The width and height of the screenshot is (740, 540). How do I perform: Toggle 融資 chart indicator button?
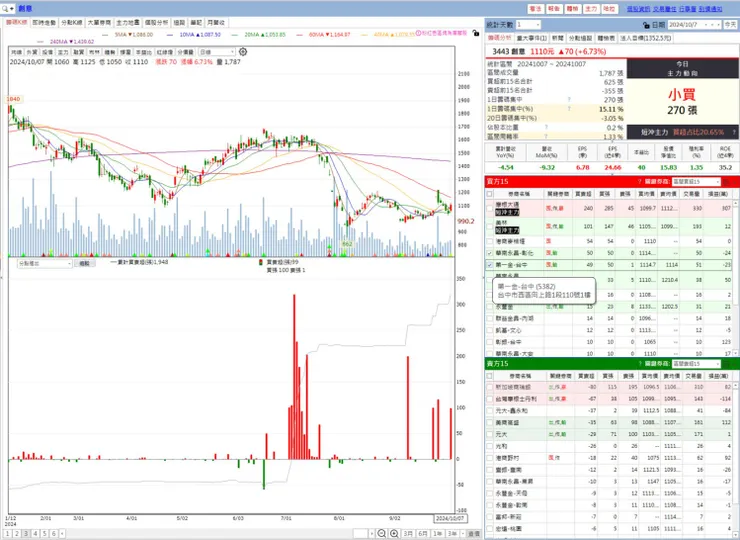click(x=79, y=52)
